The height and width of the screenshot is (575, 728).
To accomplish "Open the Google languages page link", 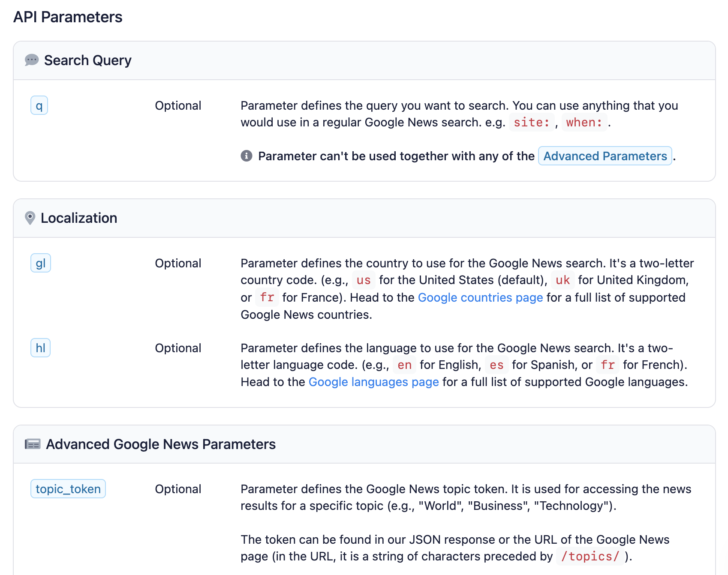I will 373,382.
